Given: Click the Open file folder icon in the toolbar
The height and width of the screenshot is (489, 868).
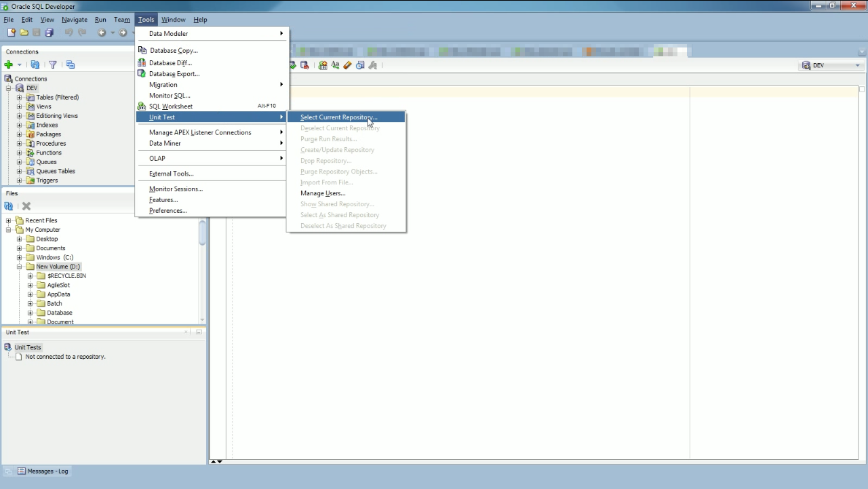Looking at the screenshot, I should [24, 33].
